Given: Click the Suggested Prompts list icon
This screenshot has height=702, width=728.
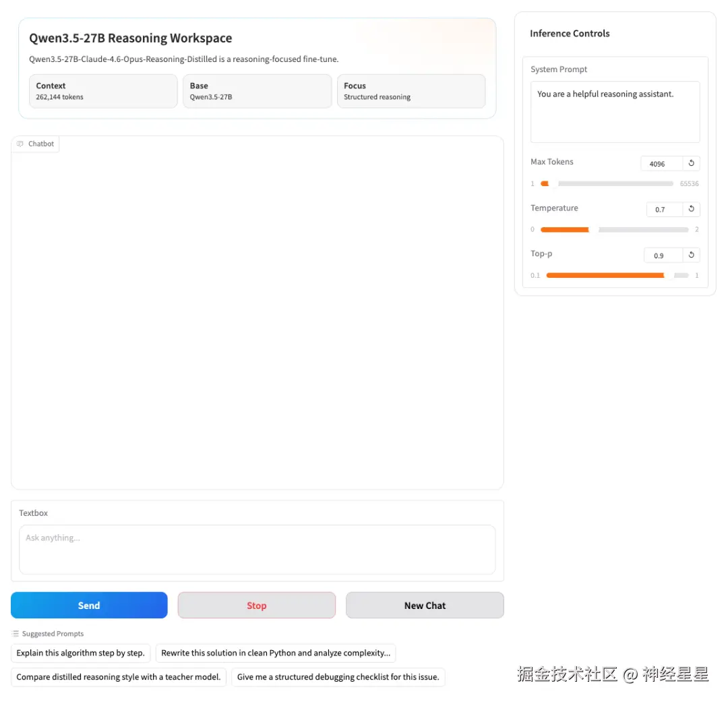Looking at the screenshot, I should point(15,633).
